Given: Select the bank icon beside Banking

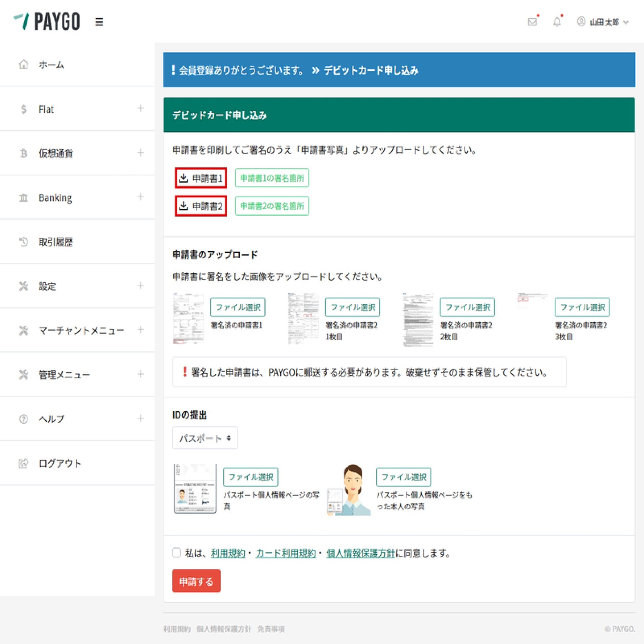Looking at the screenshot, I should (x=23, y=198).
